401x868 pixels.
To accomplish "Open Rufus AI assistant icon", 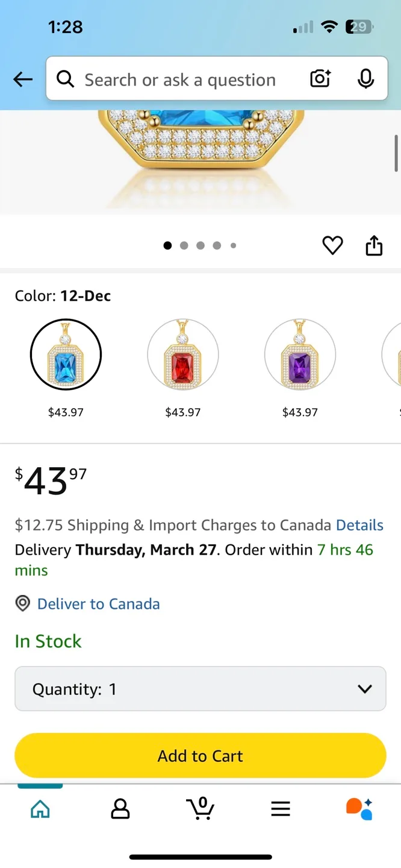I will [x=360, y=808].
